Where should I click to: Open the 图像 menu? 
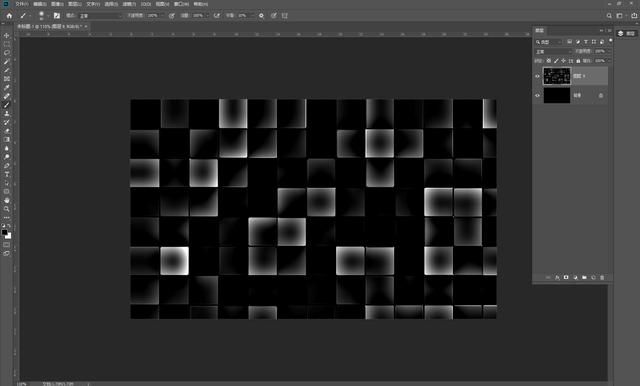57,4
